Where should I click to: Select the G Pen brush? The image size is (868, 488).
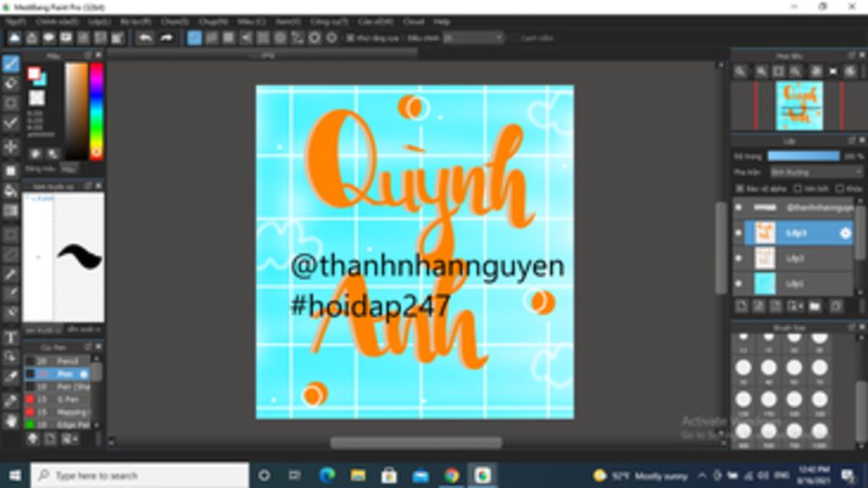[58, 399]
